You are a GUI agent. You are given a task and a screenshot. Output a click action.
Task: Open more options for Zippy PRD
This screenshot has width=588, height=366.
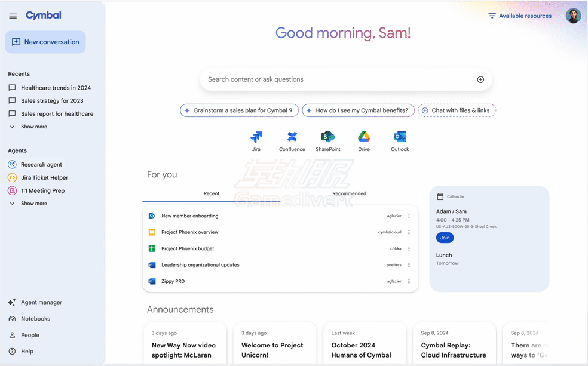(x=409, y=281)
